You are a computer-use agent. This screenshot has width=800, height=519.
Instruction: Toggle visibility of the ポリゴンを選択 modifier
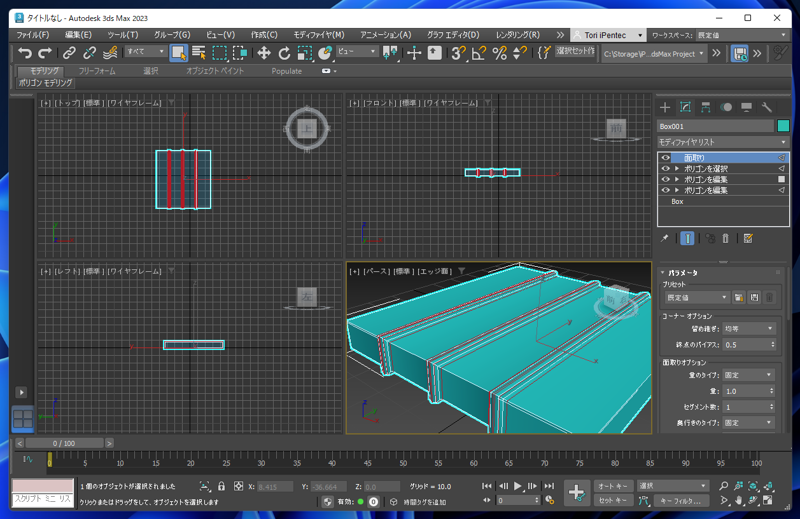point(665,168)
